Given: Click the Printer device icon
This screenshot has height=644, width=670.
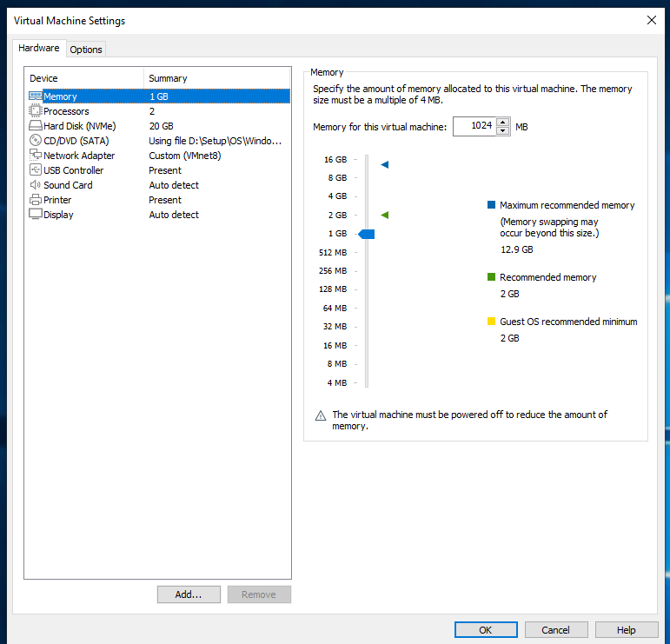Looking at the screenshot, I should click(36, 200).
